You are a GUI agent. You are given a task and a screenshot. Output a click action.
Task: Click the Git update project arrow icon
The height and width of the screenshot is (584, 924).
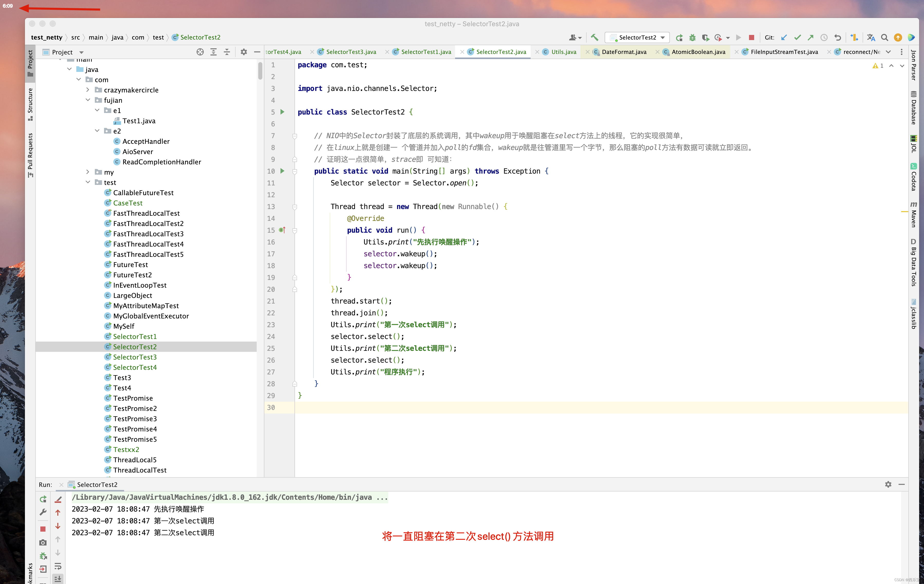(784, 37)
